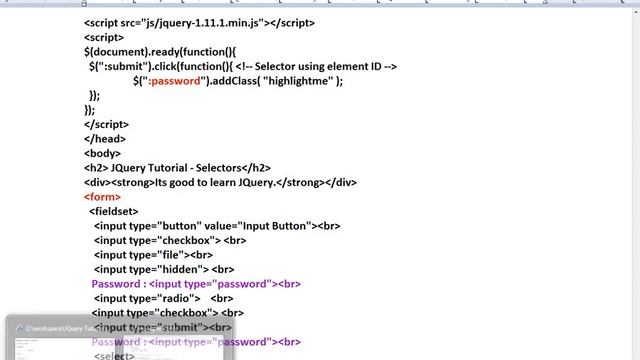Click the red ':password' selector text
Image resolution: width=640 pixels, height=360 pixels.
coord(174,81)
